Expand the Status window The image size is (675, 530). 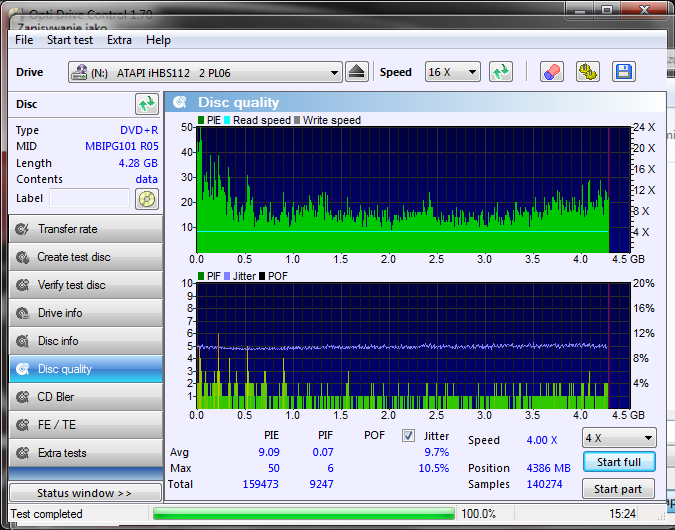pos(85,493)
